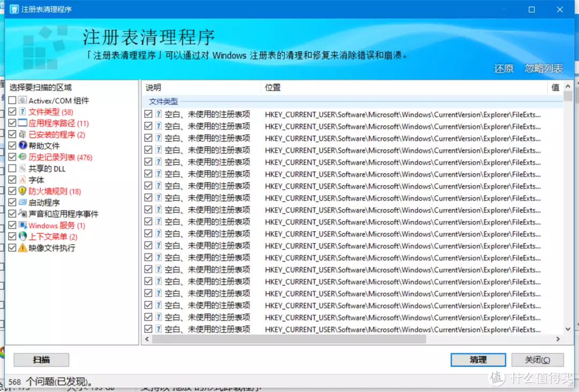Click the 启动程序 icon
The image size is (579, 392).
[23, 203]
